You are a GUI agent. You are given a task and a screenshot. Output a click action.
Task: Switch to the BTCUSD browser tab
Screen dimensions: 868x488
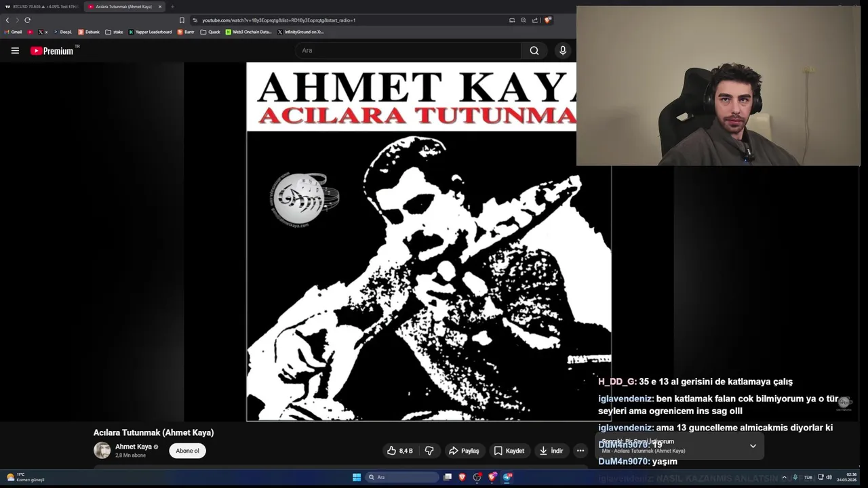pos(41,7)
